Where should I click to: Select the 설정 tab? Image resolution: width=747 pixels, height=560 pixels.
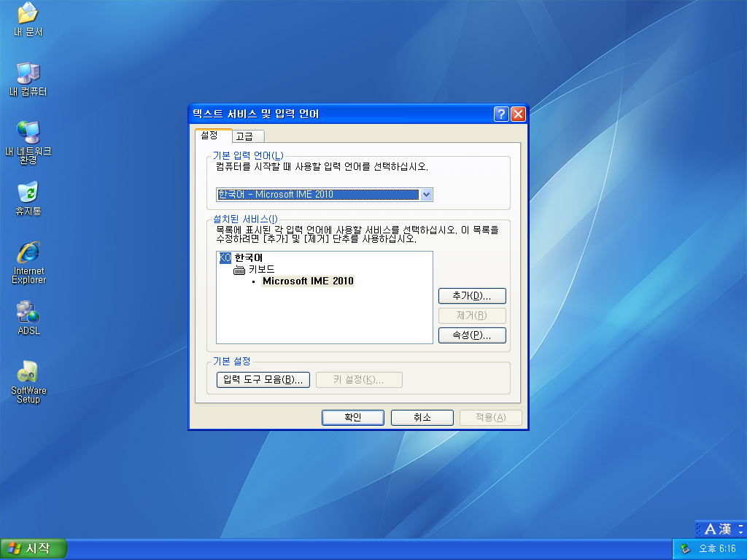[x=213, y=135]
